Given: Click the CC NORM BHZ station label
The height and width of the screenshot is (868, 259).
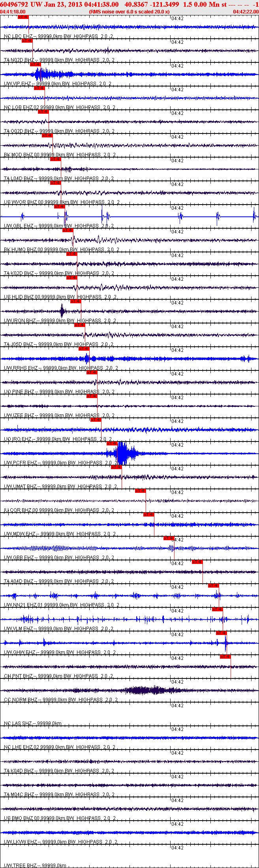Looking at the screenshot, I should pyautogui.click(x=61, y=700).
